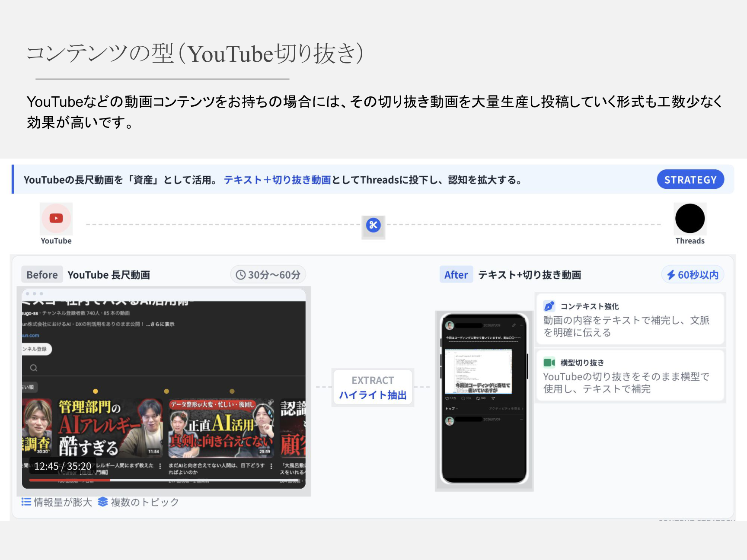Open the more menu on second phone post
The image size is (747, 560).
pos(521,419)
